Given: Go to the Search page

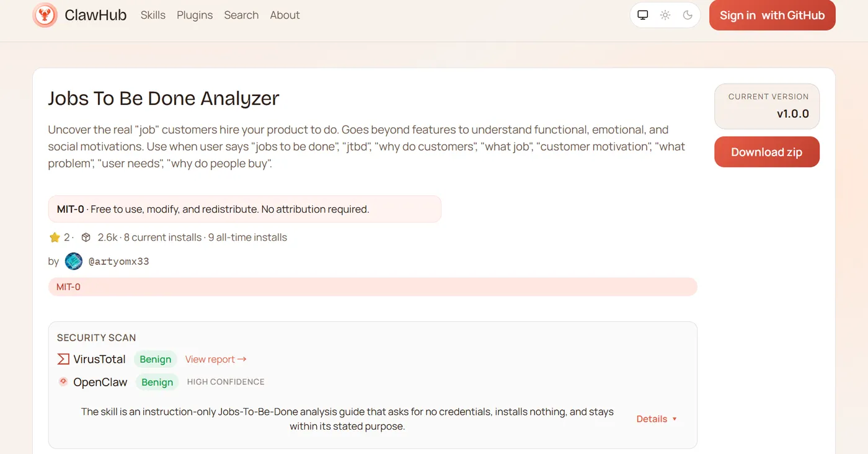Looking at the screenshot, I should coord(241,15).
